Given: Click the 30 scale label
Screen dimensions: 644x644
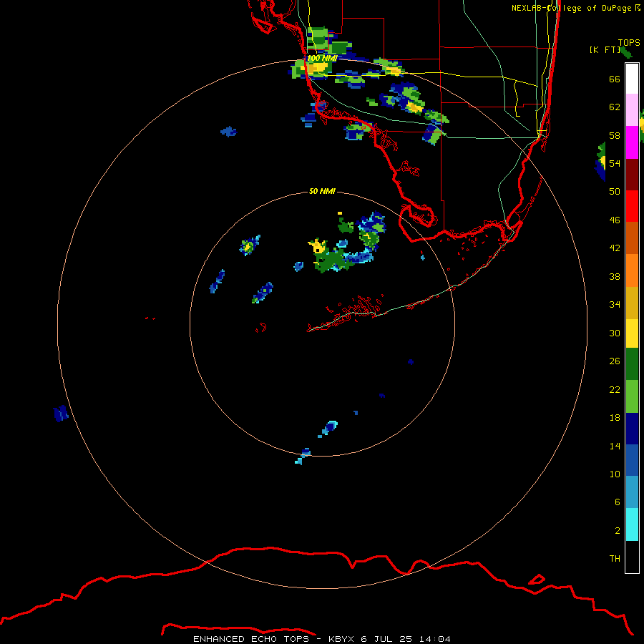Looking at the screenshot, I should 615,333.
